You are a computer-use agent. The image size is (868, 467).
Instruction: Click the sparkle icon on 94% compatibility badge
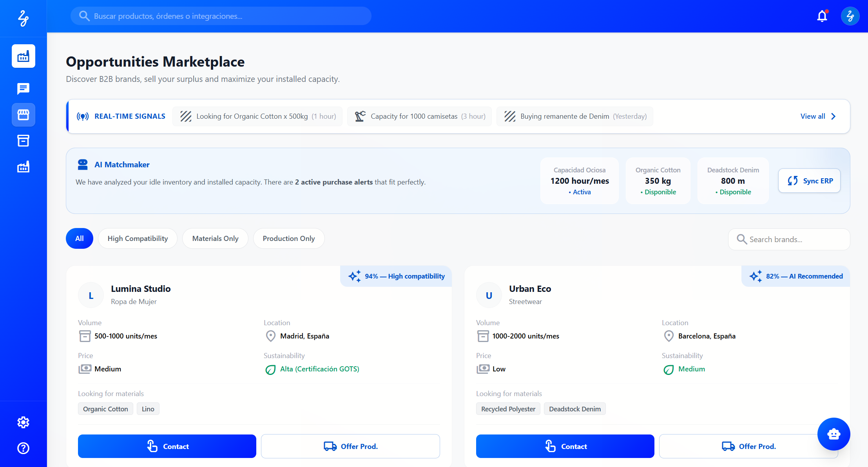(x=355, y=276)
